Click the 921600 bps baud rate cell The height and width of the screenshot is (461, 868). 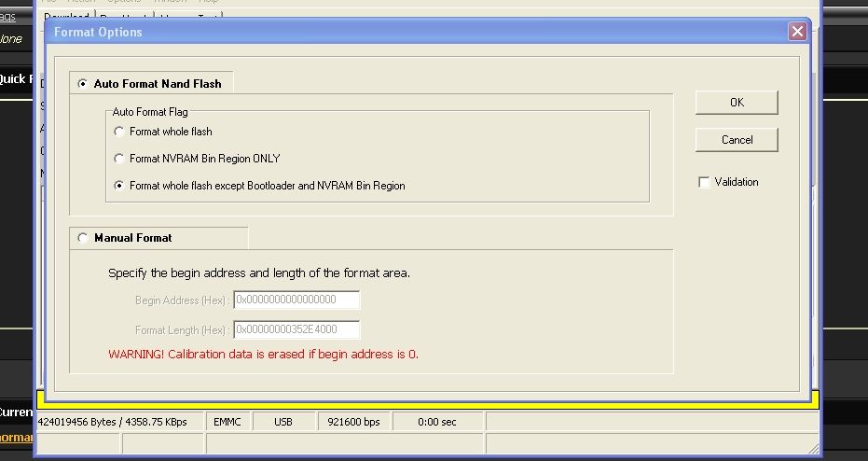pyautogui.click(x=353, y=423)
